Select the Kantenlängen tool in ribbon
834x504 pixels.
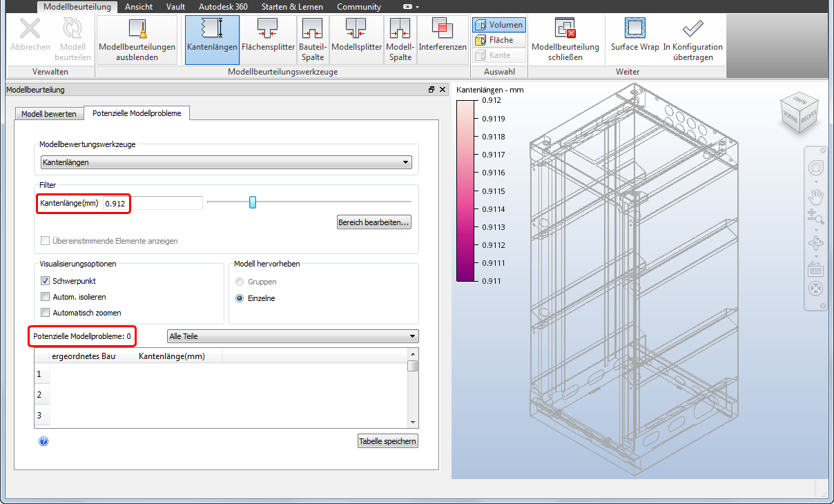click(x=212, y=40)
